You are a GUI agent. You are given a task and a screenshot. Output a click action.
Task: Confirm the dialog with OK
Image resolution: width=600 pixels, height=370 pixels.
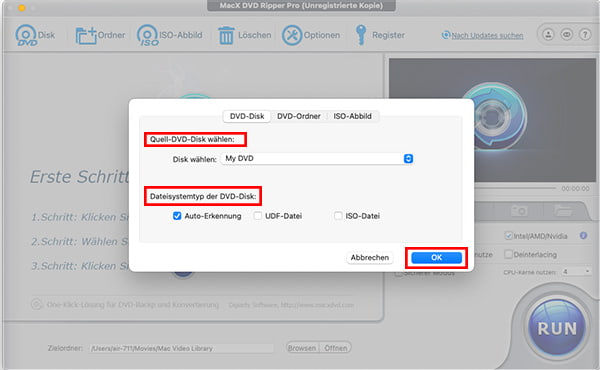[436, 258]
